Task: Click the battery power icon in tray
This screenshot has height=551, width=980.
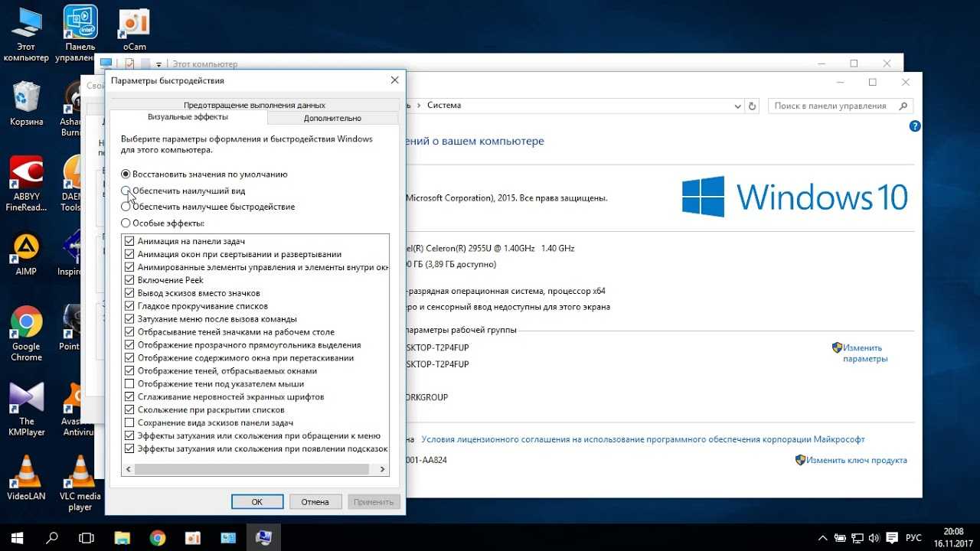Action: (x=840, y=537)
